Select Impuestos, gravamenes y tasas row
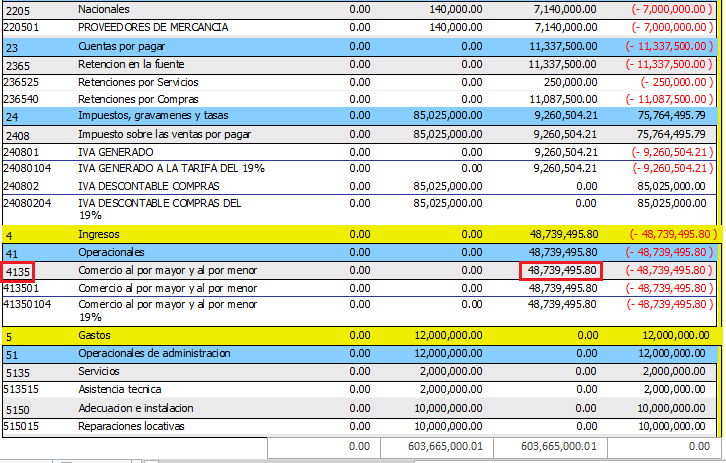Viewport: 726px width, 463px height. (x=359, y=116)
